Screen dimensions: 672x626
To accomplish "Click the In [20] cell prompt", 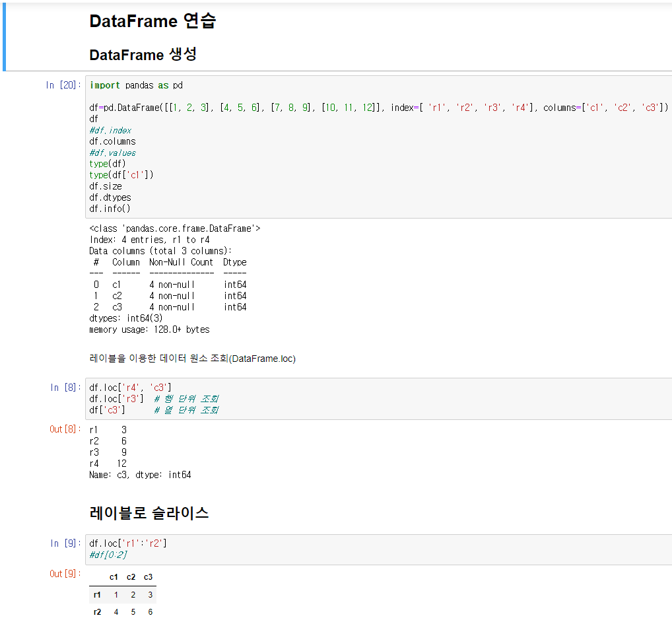I will (x=63, y=85).
